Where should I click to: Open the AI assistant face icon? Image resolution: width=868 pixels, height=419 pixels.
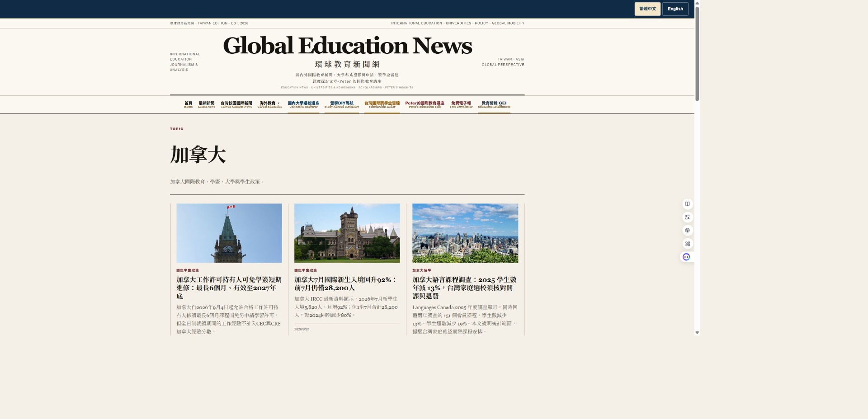click(x=686, y=257)
